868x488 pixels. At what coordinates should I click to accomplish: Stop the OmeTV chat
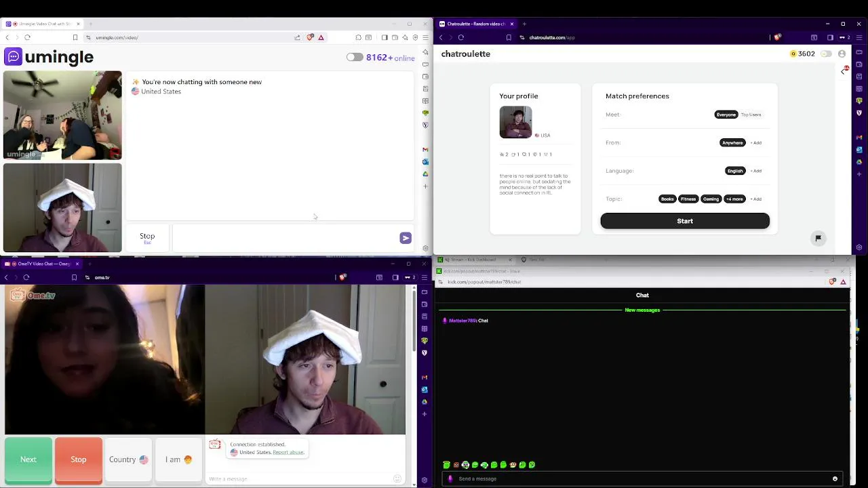(x=79, y=460)
